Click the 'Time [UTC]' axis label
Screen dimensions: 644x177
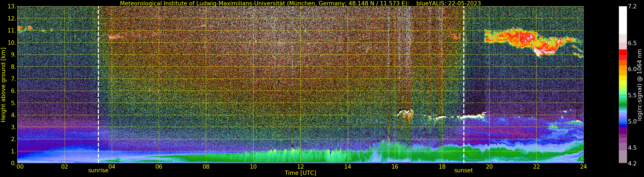point(300,173)
